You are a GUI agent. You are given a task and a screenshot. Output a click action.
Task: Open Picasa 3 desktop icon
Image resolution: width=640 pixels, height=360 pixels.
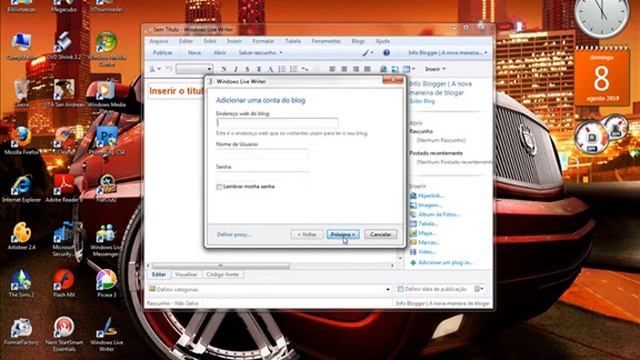tap(107, 283)
